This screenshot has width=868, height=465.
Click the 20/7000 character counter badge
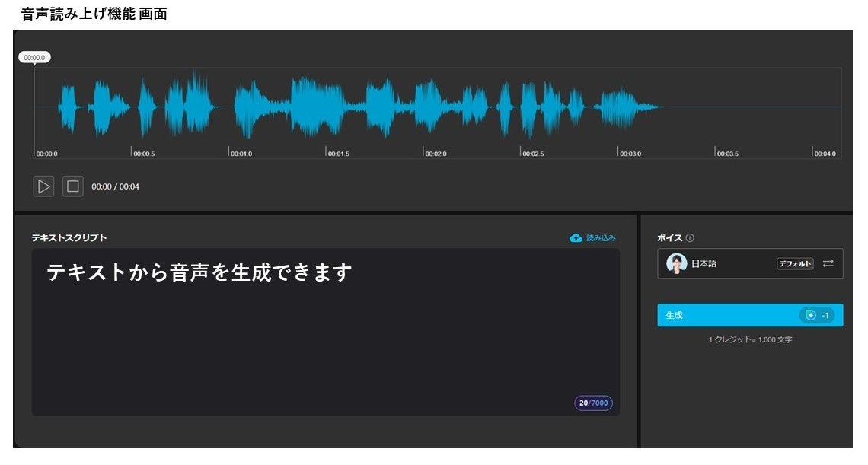592,404
